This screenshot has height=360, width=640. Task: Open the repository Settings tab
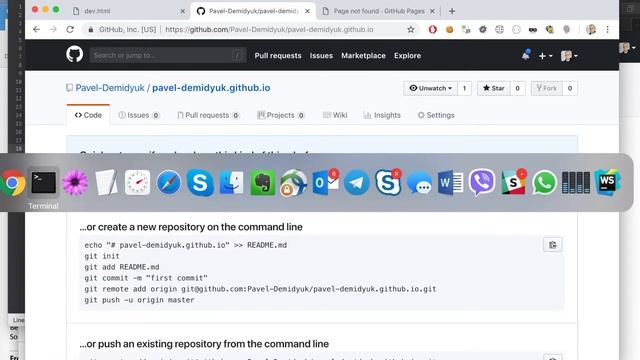436,115
